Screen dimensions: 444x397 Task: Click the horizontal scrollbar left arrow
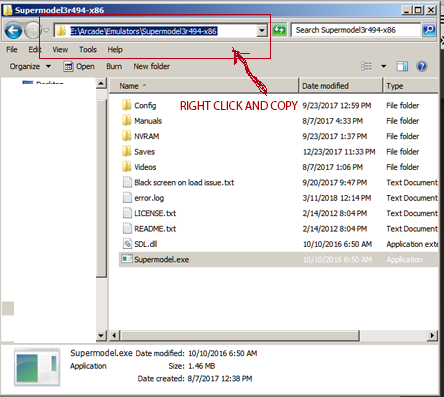coord(114,335)
